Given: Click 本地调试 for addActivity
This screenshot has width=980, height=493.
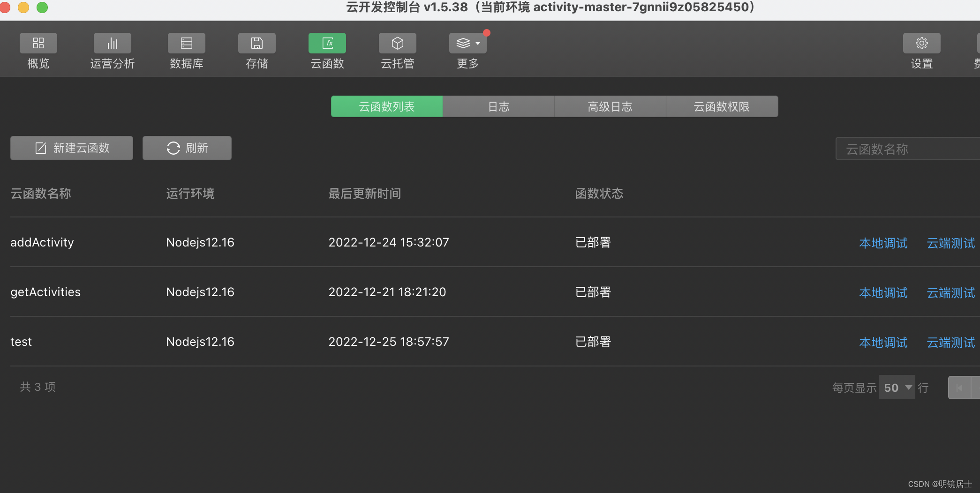Looking at the screenshot, I should tap(883, 243).
